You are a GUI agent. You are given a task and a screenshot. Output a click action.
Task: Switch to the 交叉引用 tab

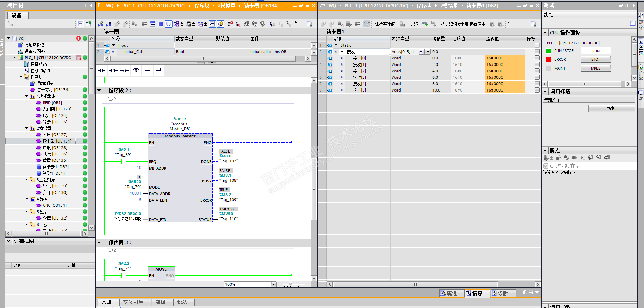click(x=133, y=302)
